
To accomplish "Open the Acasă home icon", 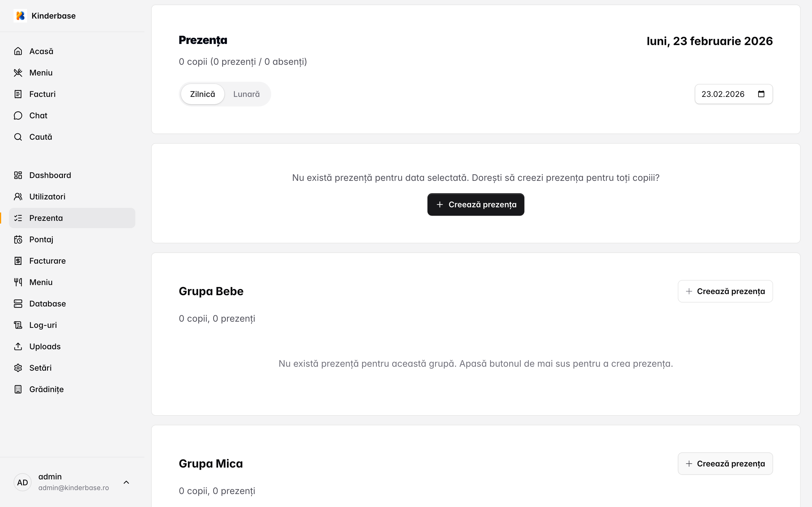I will tap(18, 51).
